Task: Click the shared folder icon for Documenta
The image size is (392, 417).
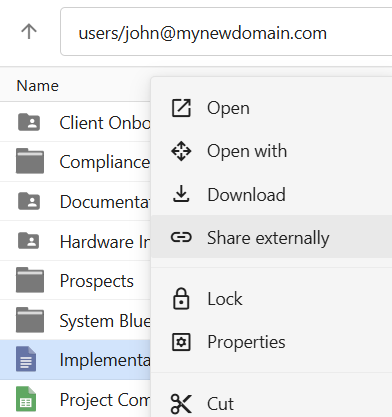Action: (x=29, y=201)
